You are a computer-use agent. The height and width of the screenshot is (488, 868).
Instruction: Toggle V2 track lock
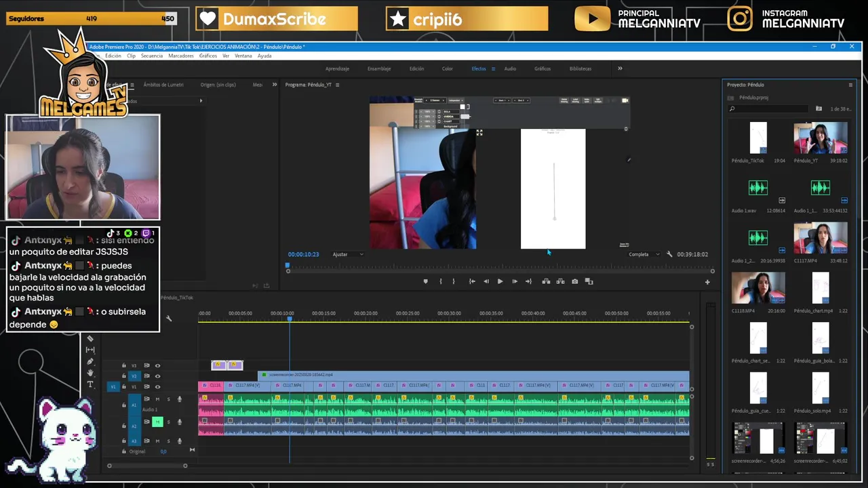[x=123, y=376]
